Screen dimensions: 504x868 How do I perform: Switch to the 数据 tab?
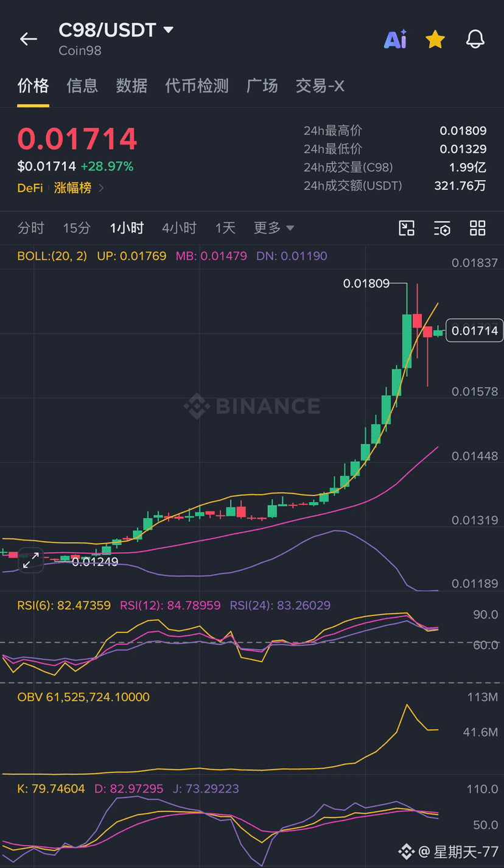click(131, 86)
